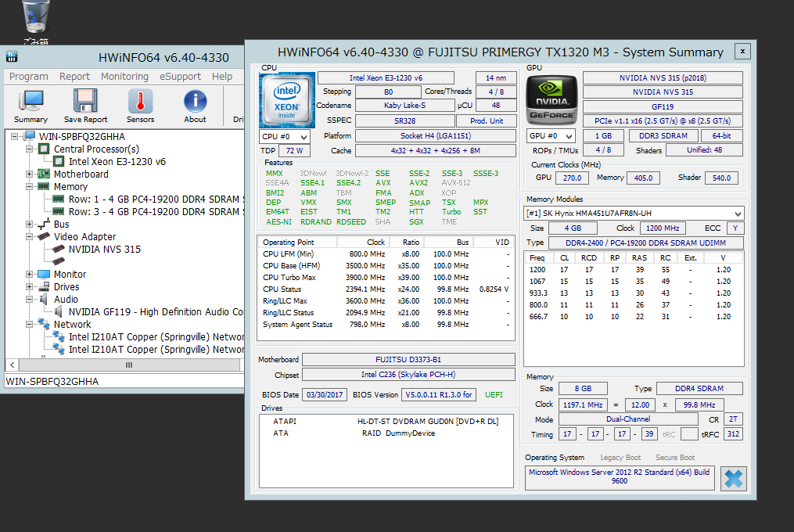Image resolution: width=794 pixels, height=532 pixels.
Task: Click the HL-DT-ST DVDRAM drive entry
Action: pyautogui.click(x=386, y=422)
